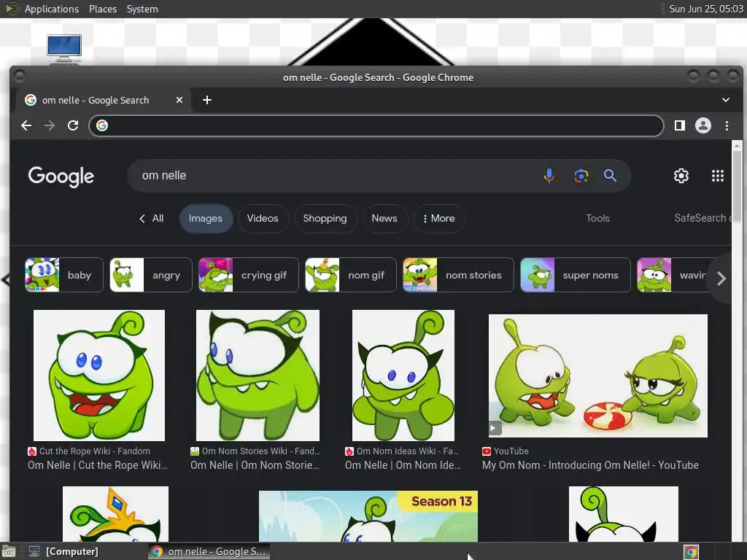Click the Google logo
Screen dimensions: 747x560
click(x=61, y=176)
